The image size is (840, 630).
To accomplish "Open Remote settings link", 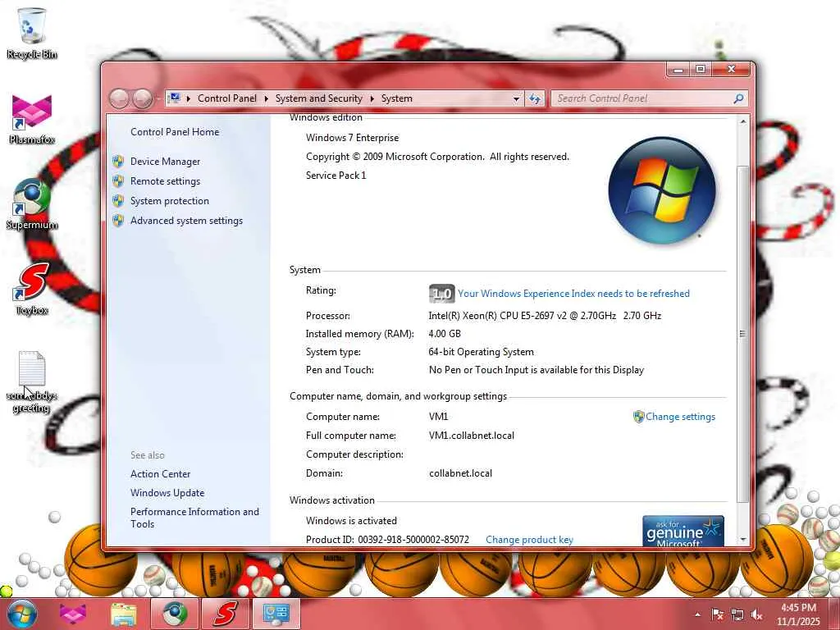I will click(x=165, y=181).
